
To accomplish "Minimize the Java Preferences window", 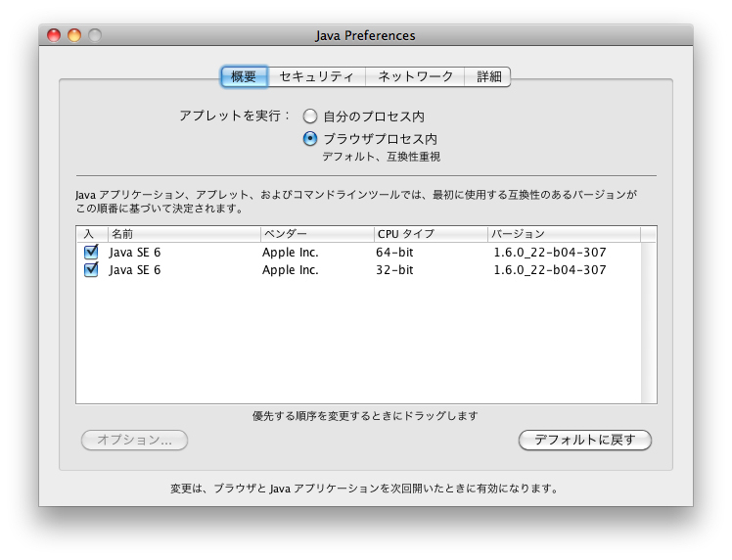I will pyautogui.click(x=74, y=35).
